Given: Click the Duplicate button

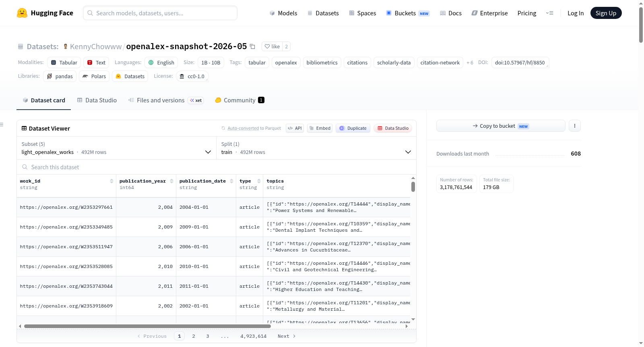Looking at the screenshot, I should point(353,128).
